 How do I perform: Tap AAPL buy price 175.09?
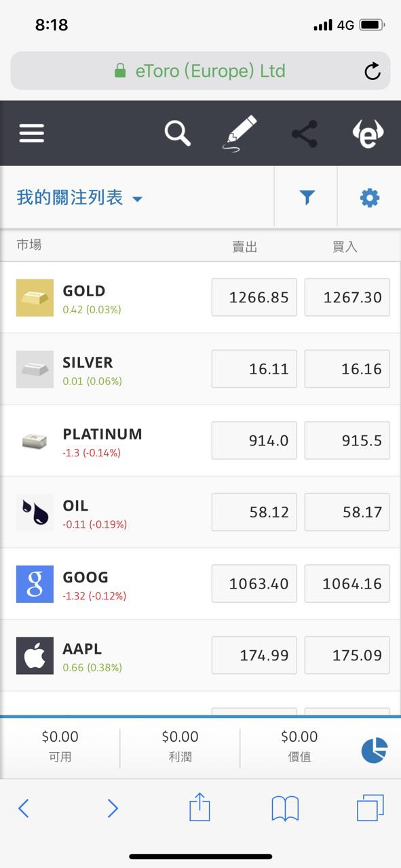pos(347,655)
